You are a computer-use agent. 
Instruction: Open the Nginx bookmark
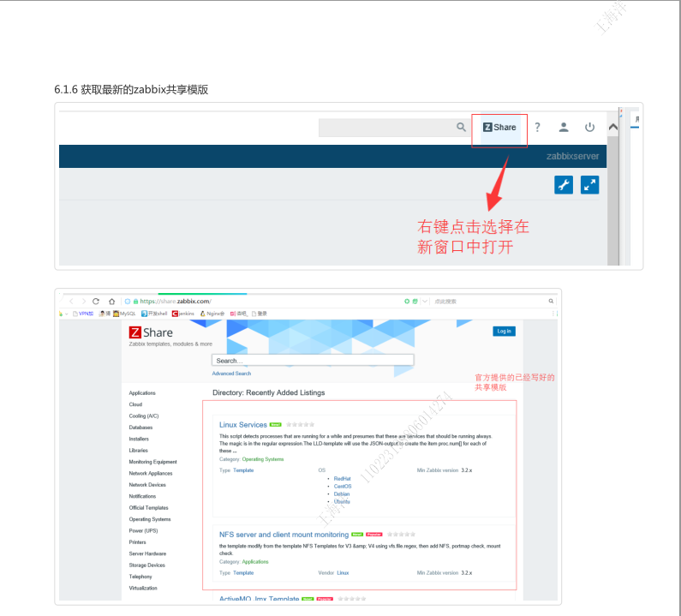coord(212,314)
